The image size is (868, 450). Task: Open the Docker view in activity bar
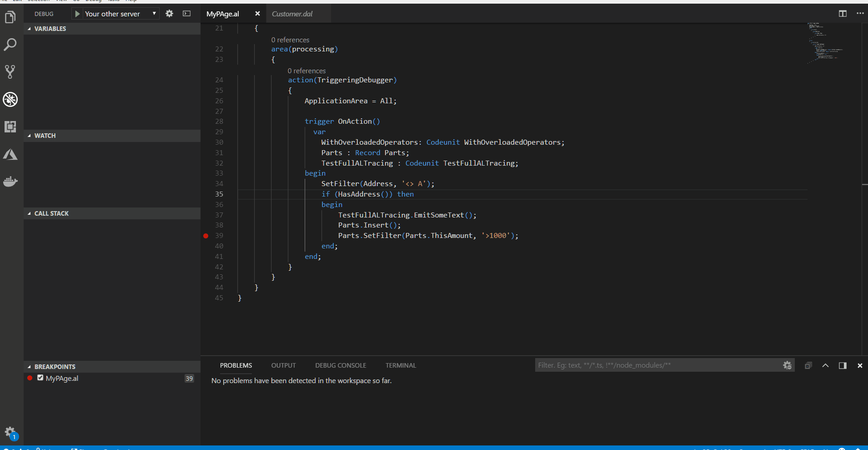[10, 182]
